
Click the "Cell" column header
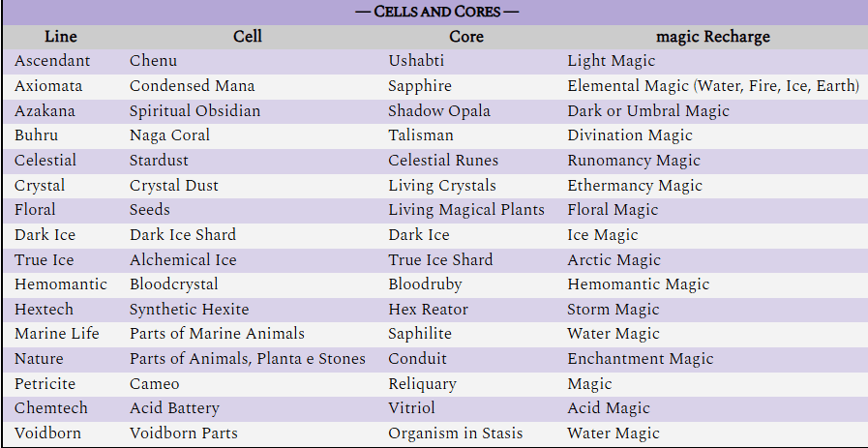click(x=248, y=37)
